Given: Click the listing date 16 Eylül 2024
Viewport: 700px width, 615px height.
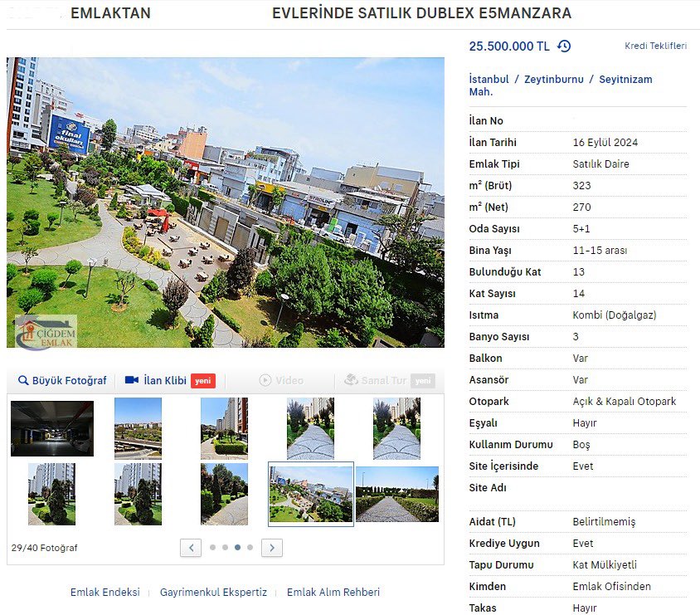Looking at the screenshot, I should pyautogui.click(x=605, y=143).
